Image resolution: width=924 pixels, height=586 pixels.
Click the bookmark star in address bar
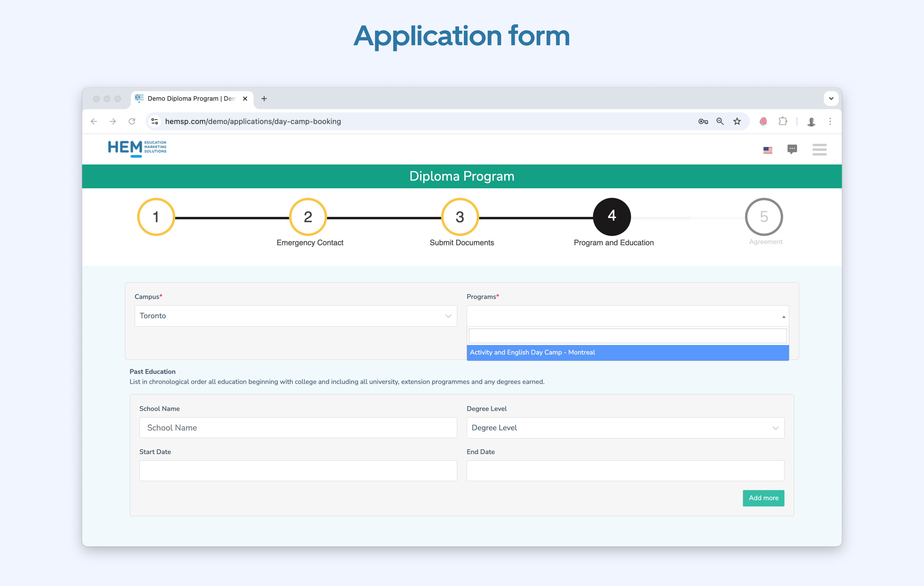coord(737,121)
